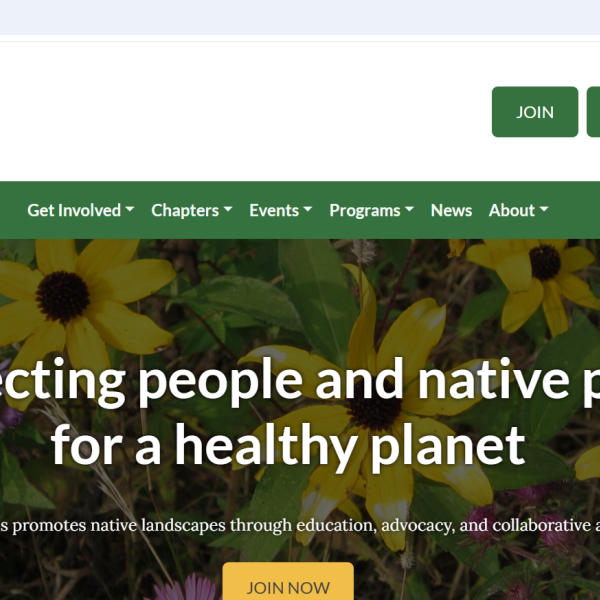Expand the Chapters dropdown arrow
Image resolution: width=600 pixels, height=600 pixels.
coord(228,209)
